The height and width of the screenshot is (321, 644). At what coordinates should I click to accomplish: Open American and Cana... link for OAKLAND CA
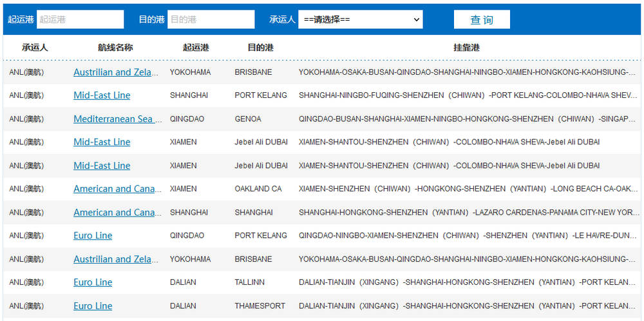[x=118, y=189]
